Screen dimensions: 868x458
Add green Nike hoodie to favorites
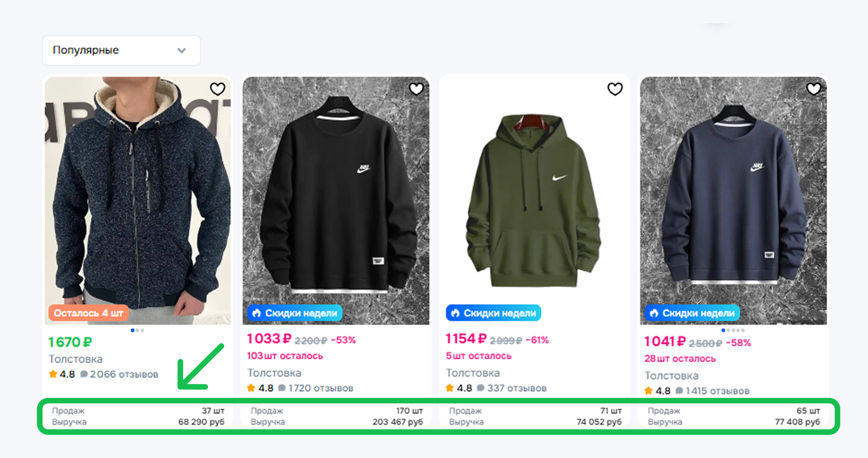point(615,89)
